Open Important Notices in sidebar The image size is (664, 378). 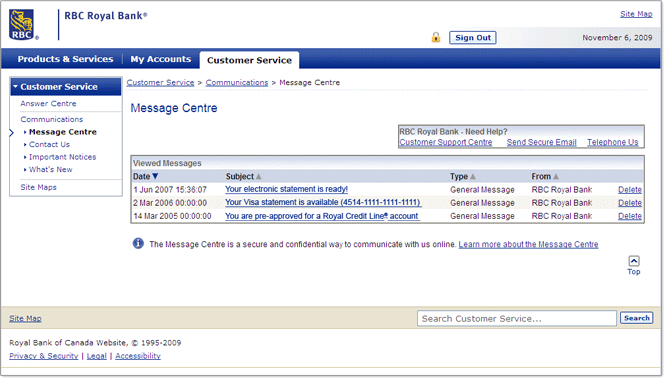[62, 157]
